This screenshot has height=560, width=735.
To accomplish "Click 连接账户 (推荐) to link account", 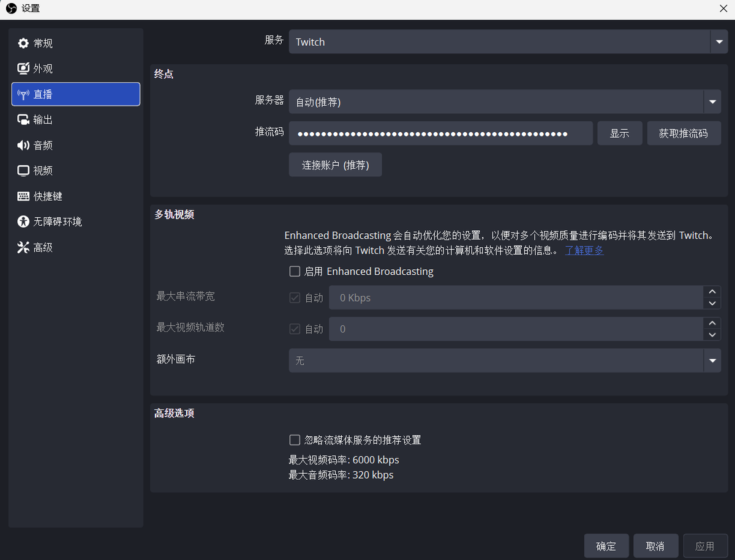I will click(x=335, y=164).
